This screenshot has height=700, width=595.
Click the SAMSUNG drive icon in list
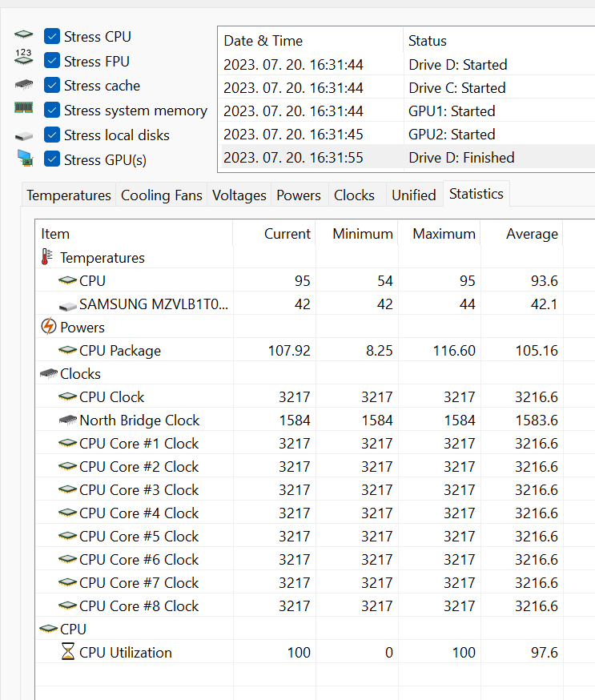pyautogui.click(x=68, y=306)
